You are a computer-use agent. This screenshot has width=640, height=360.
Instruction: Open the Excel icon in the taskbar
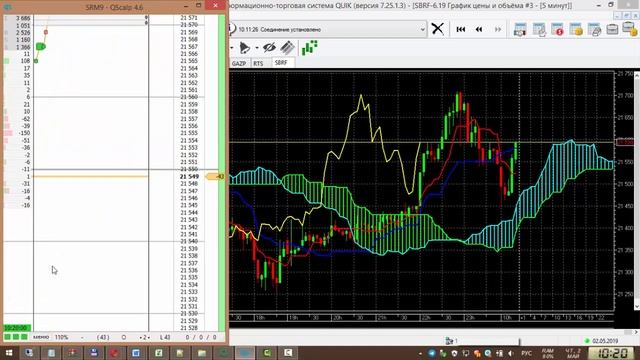click(159, 353)
